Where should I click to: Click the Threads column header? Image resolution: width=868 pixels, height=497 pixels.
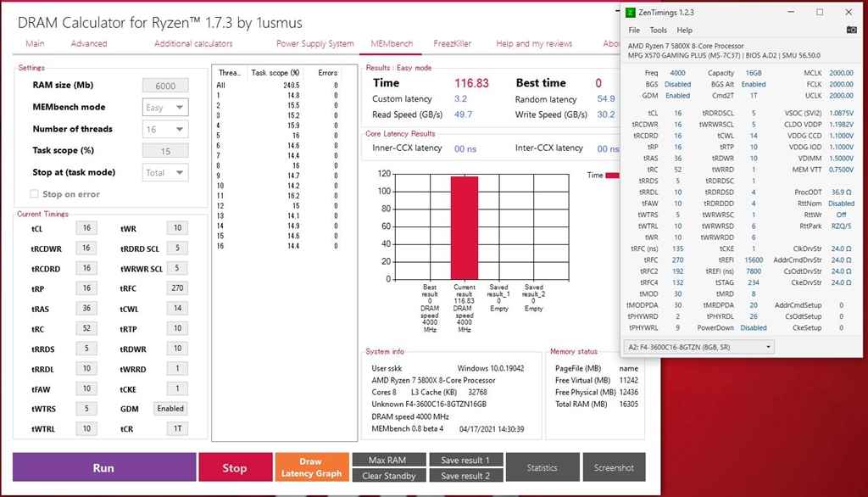(230, 73)
